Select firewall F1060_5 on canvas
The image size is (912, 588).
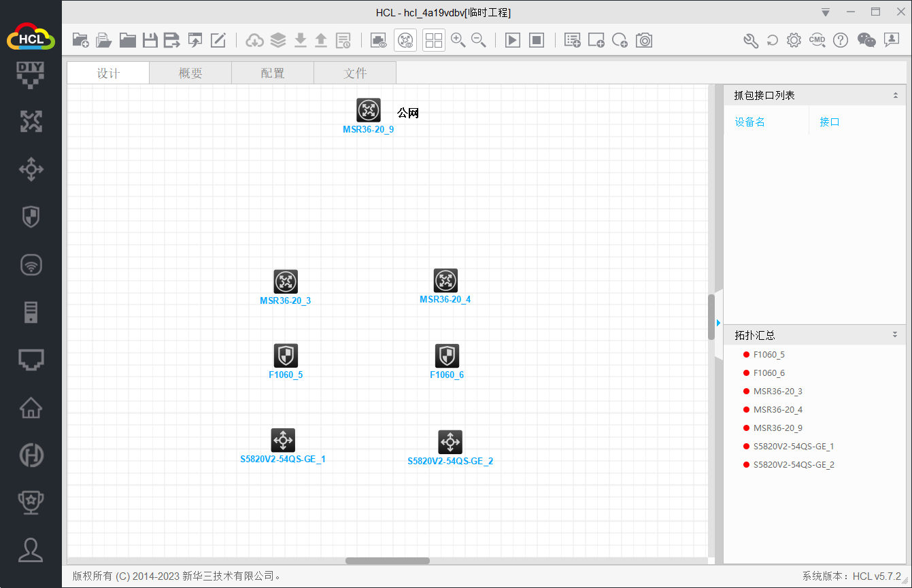[286, 356]
